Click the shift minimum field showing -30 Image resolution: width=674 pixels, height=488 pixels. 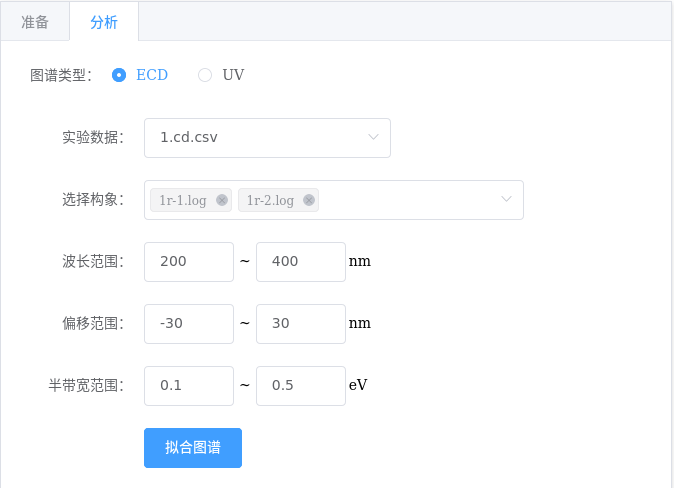[x=189, y=324]
